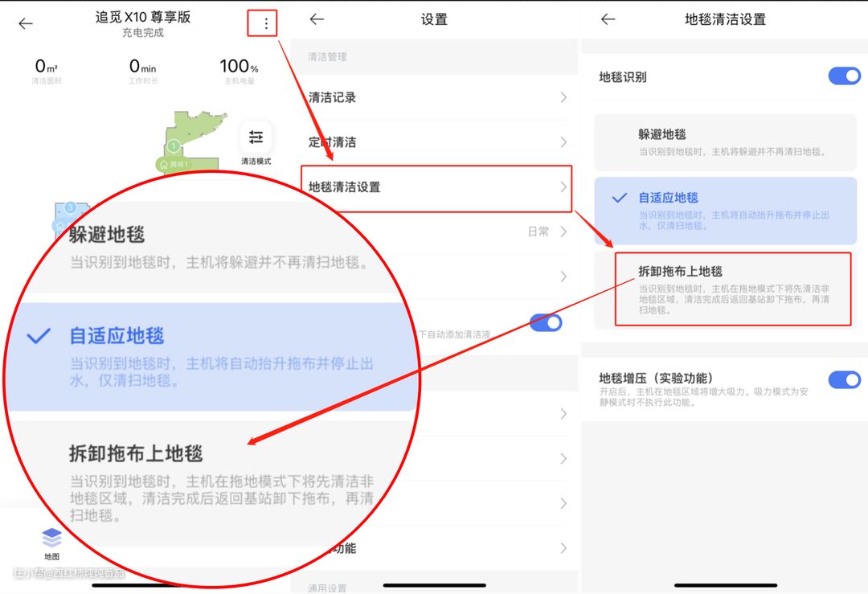
Task: Toggle the auto-add cleaning solution switch in 设置
Action: [547, 323]
